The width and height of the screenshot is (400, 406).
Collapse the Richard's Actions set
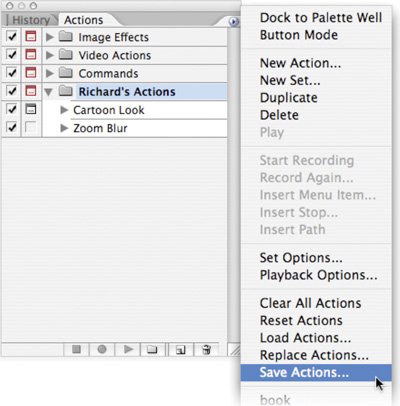(49, 92)
